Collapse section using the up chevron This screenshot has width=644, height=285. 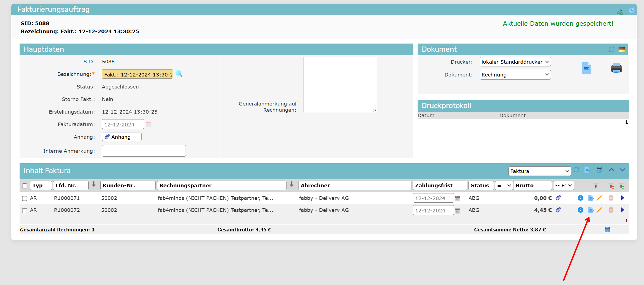(x=612, y=170)
